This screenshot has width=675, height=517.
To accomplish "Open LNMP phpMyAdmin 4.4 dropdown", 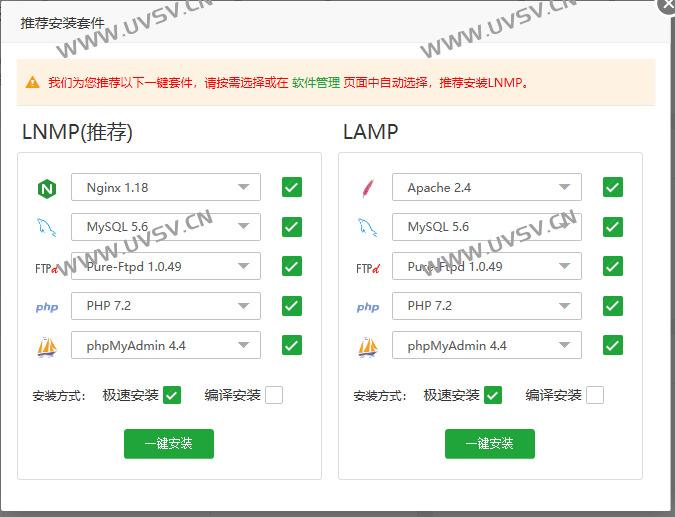I will [166, 345].
